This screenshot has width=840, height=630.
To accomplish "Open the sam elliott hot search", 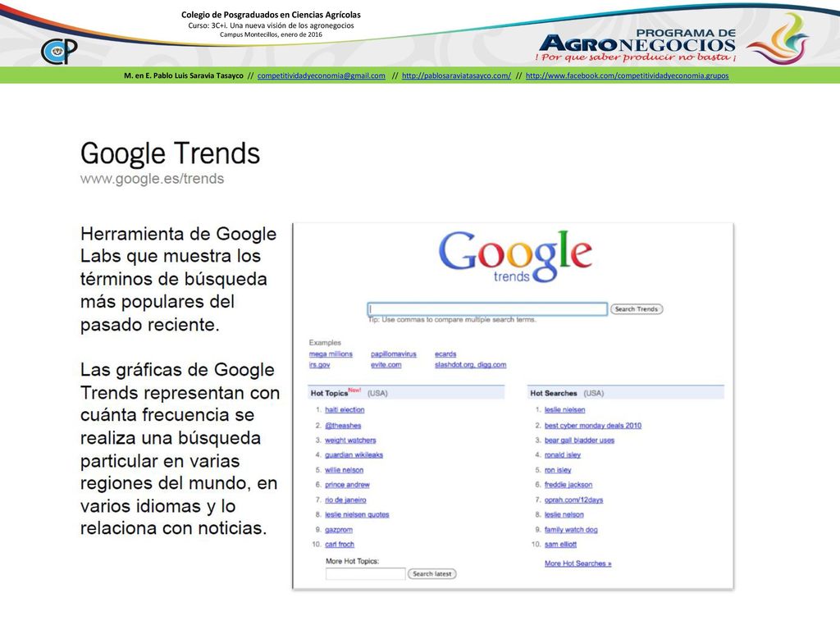I will [x=560, y=545].
